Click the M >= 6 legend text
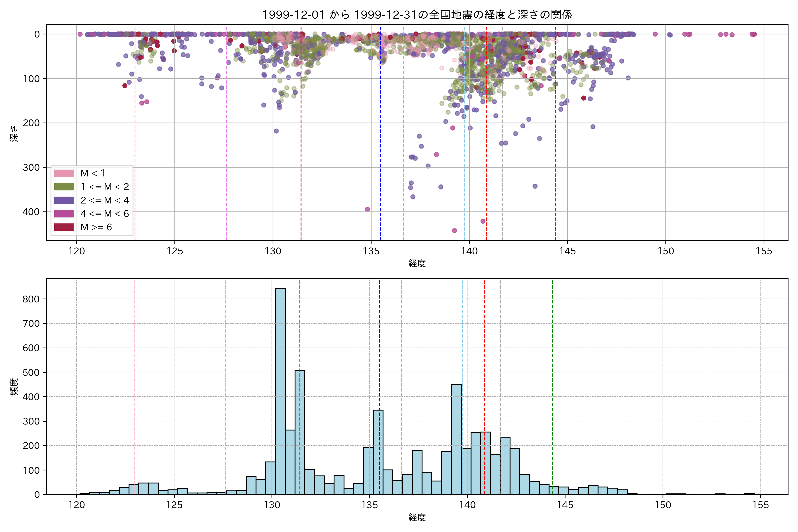798x532 pixels. click(x=96, y=227)
